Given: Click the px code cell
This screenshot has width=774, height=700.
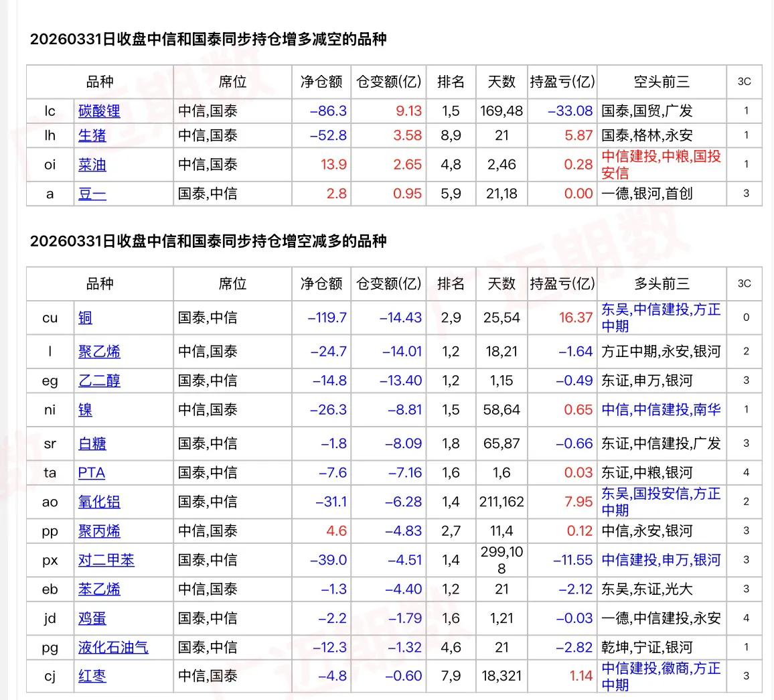Looking at the screenshot, I should [50, 560].
